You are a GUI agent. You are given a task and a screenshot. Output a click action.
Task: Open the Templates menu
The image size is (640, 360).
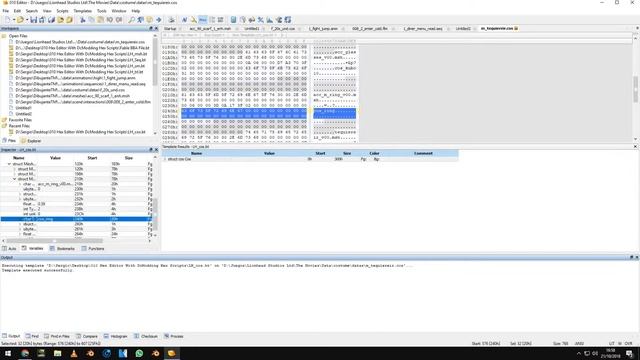pyautogui.click(x=82, y=11)
